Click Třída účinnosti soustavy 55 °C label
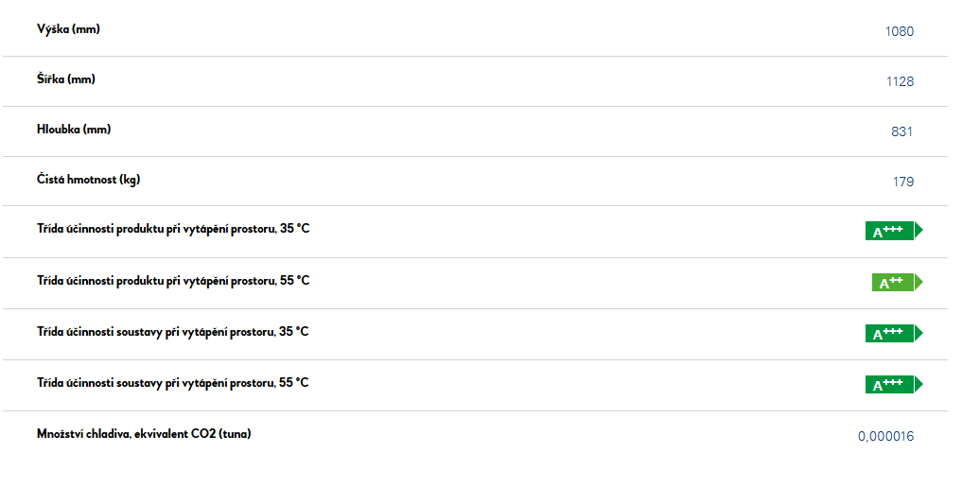The image size is (980, 488). [172, 383]
